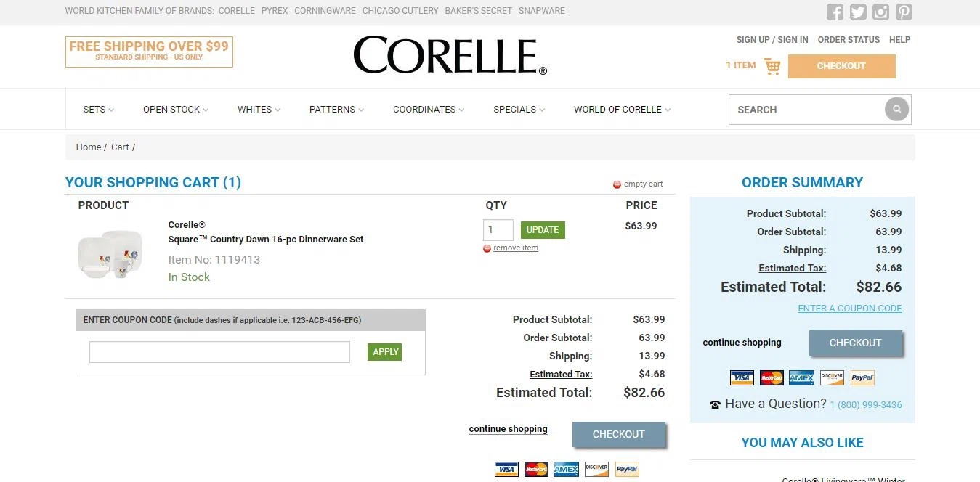Expand the World of Corelle menu
This screenshot has width=980, height=482.
click(x=622, y=110)
